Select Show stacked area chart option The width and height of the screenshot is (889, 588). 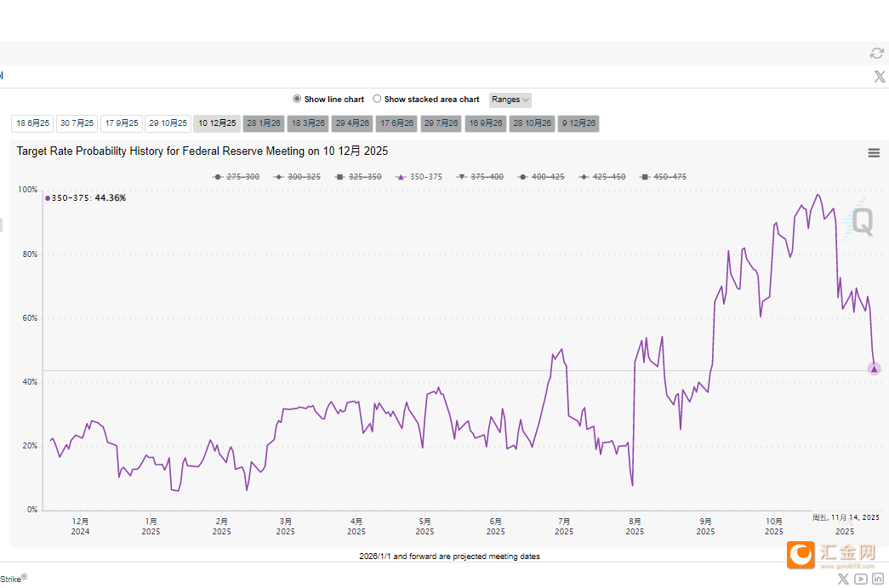(377, 100)
